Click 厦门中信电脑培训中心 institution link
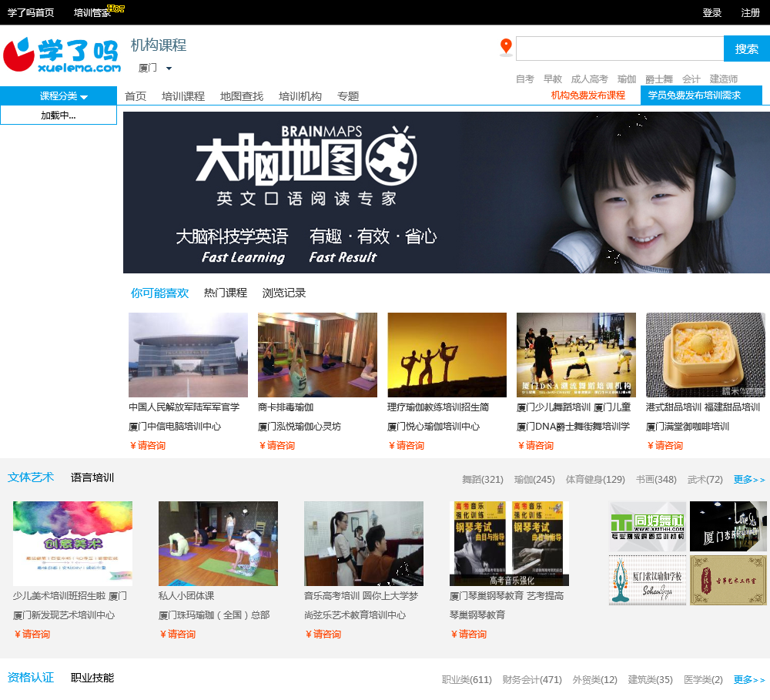Viewport: 770px width, 700px height. 175,427
